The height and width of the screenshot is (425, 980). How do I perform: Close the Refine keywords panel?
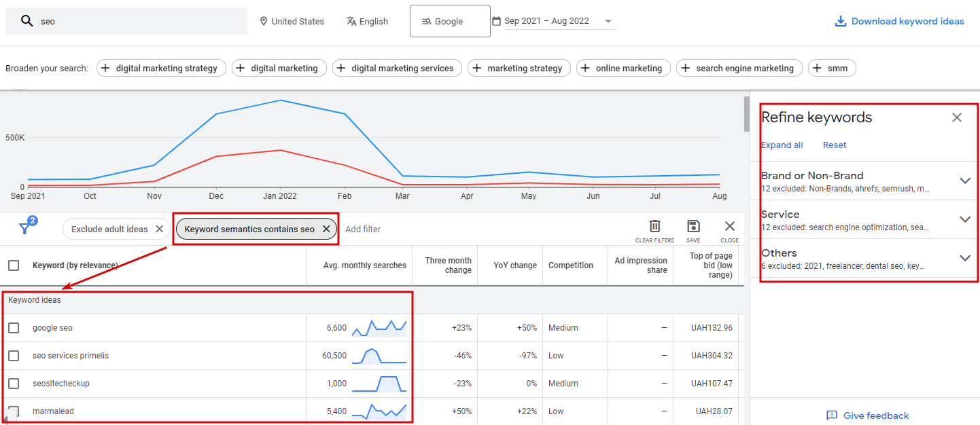point(957,117)
